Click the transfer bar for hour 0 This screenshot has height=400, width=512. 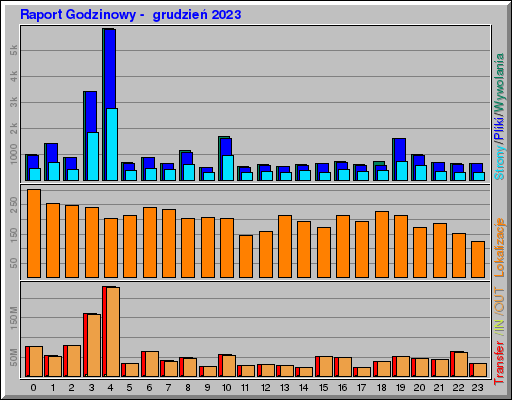(34, 362)
